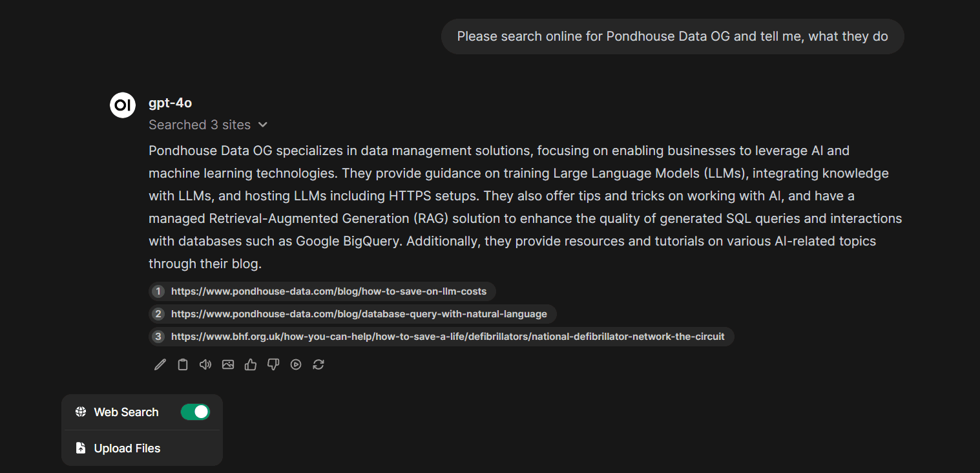The height and width of the screenshot is (473, 980).
Task: Click the generate image icon
Action: pyautogui.click(x=228, y=364)
